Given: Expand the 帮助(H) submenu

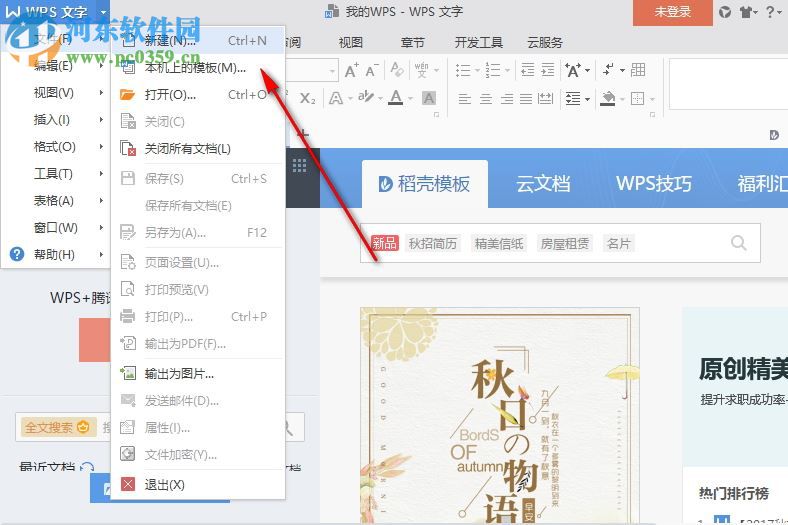Looking at the screenshot, I should [x=55, y=255].
